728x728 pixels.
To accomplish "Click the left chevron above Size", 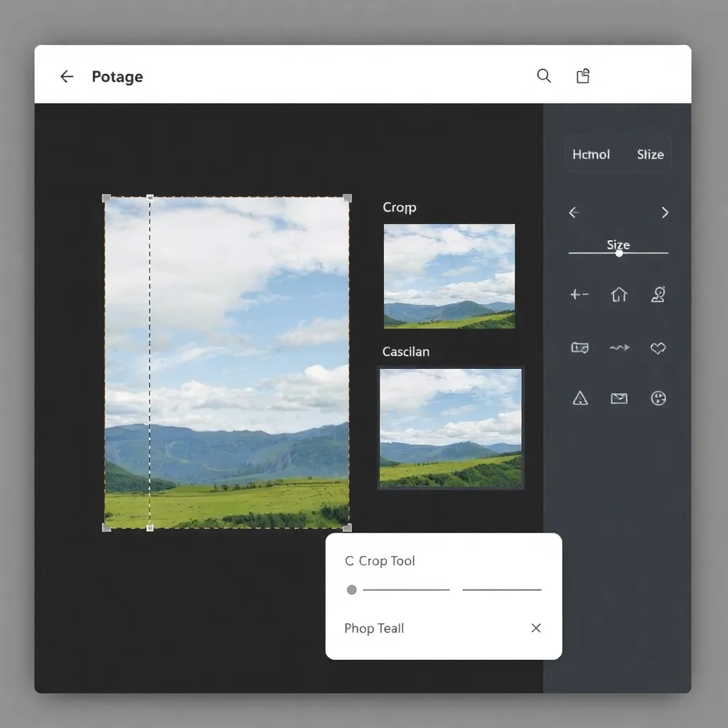I will [x=573, y=212].
